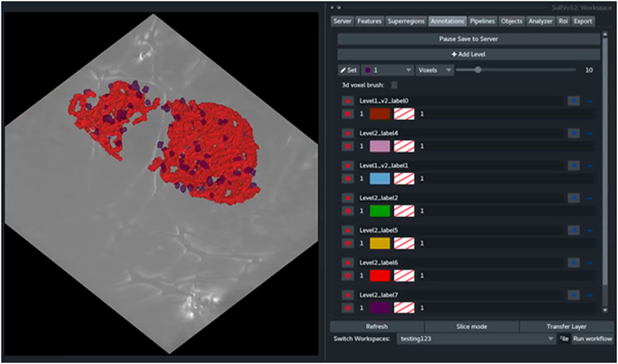Image resolution: width=618 pixels, height=364 pixels.
Task: Open the yellow color swatch of Level2_label5
Action: coord(380,243)
